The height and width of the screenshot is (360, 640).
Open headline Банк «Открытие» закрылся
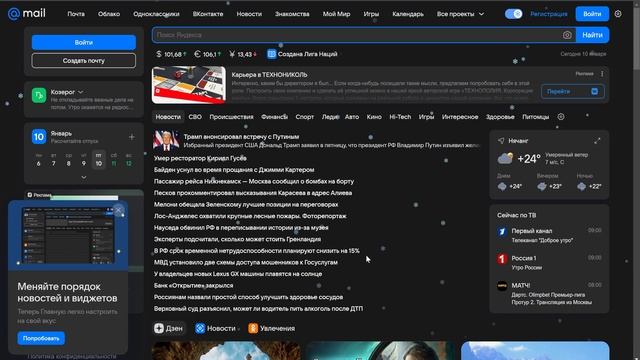(193, 285)
